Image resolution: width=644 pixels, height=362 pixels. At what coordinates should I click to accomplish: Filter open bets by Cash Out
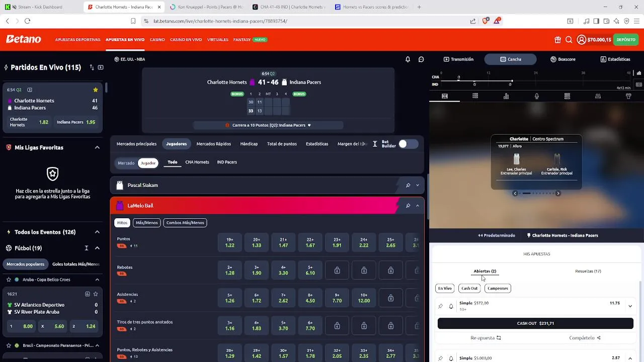coord(469,288)
